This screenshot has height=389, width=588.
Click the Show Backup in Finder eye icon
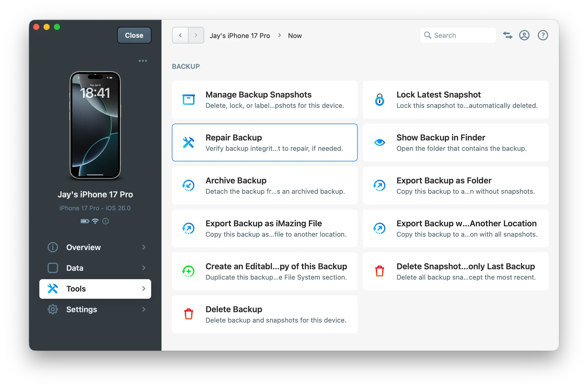tap(379, 142)
